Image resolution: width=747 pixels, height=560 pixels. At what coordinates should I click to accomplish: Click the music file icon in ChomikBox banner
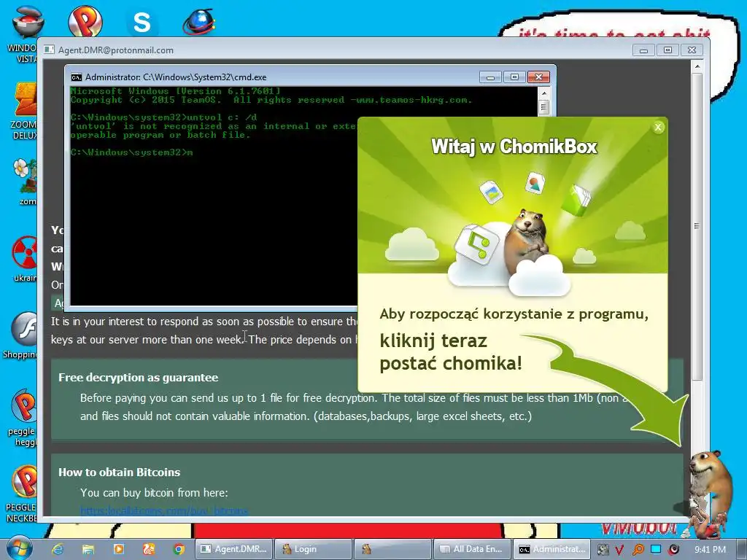tap(476, 244)
